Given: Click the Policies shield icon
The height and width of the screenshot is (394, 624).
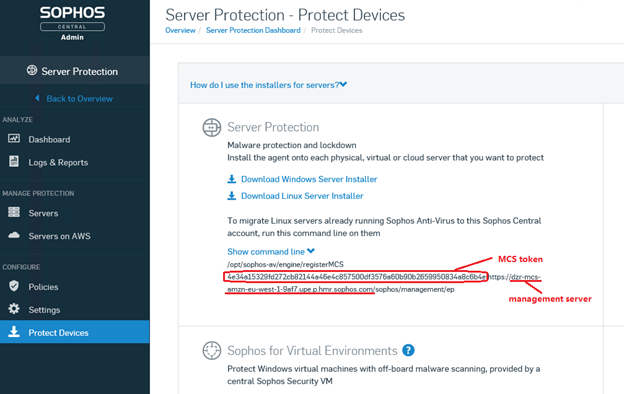Looking at the screenshot, I should 14,286.
